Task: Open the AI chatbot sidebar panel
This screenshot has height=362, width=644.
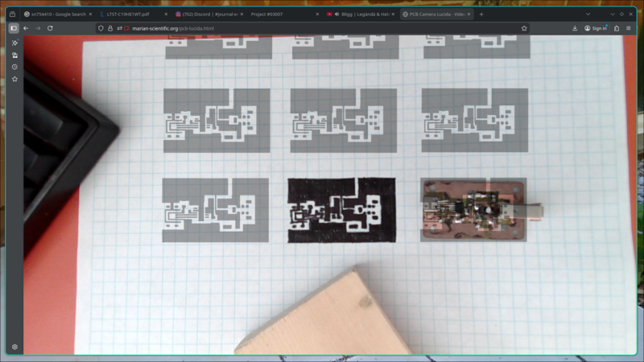Action: coord(14,43)
